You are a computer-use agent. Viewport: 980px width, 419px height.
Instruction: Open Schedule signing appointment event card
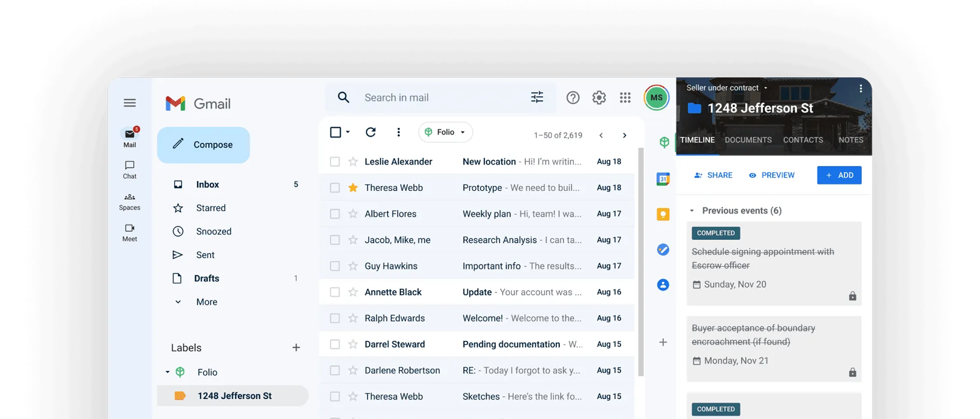[x=773, y=264]
